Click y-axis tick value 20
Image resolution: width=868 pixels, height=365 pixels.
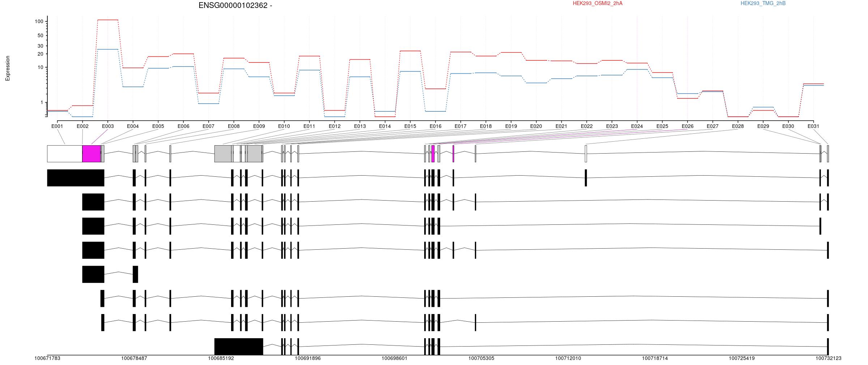click(x=41, y=54)
